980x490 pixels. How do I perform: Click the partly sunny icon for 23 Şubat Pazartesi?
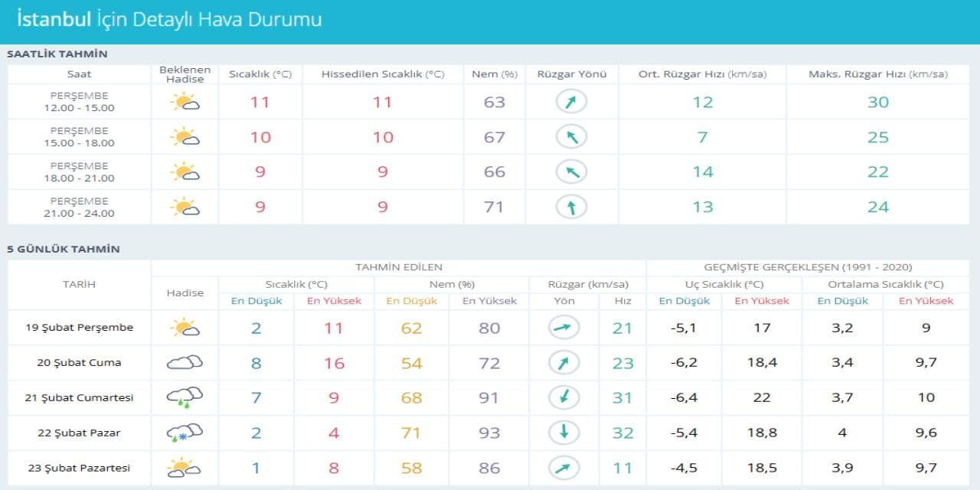pyautogui.click(x=185, y=468)
